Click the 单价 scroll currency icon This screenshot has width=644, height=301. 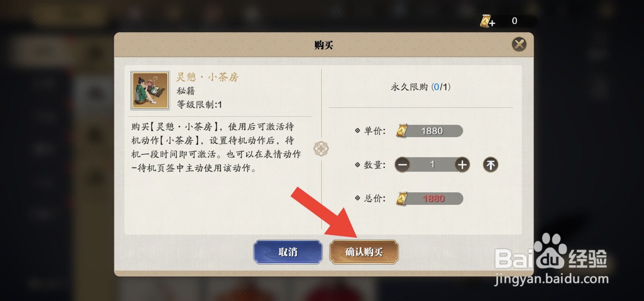coord(401,131)
